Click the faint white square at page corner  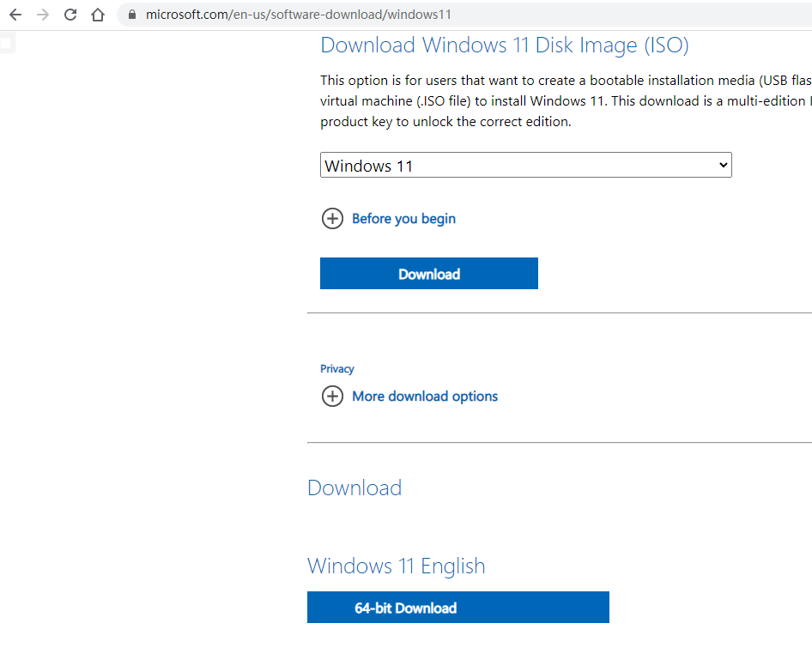tap(6, 44)
